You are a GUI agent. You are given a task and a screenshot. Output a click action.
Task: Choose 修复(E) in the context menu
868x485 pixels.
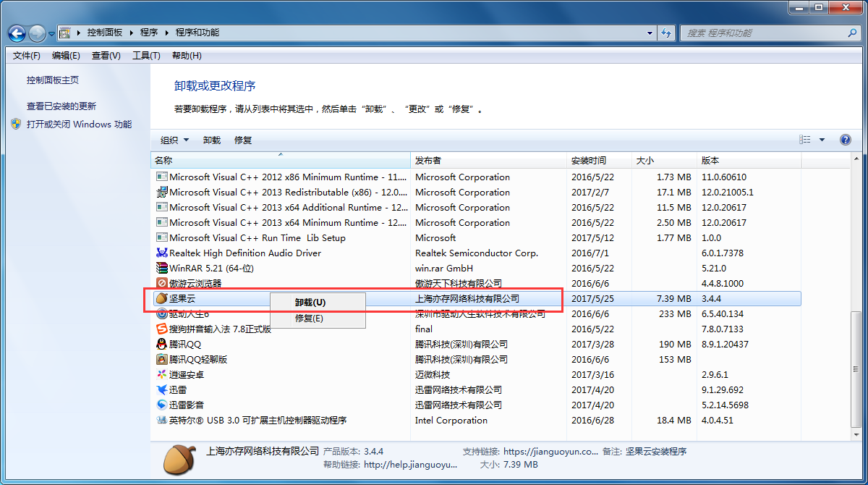(x=318, y=318)
